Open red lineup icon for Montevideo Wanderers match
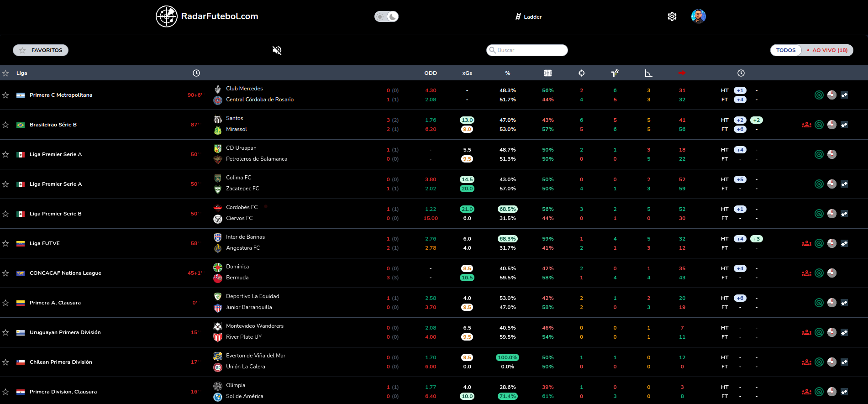Image resolution: width=868 pixels, height=404 pixels. [x=807, y=332]
